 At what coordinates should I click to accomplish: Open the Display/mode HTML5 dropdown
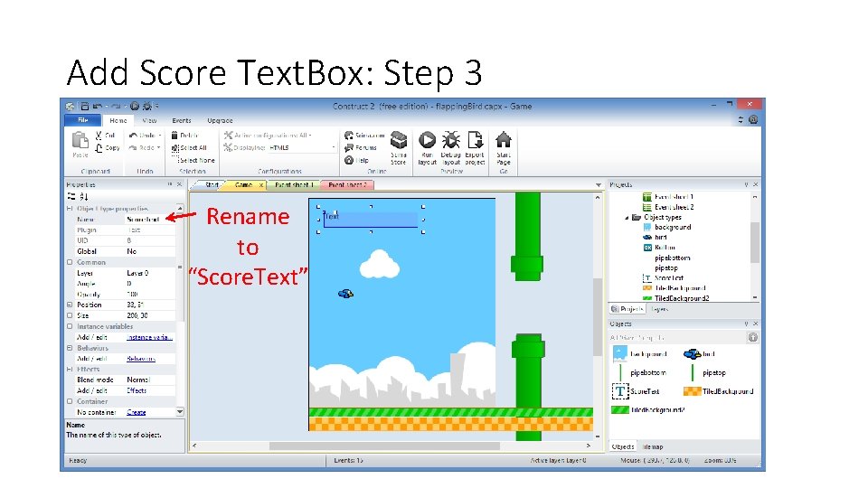(302, 147)
